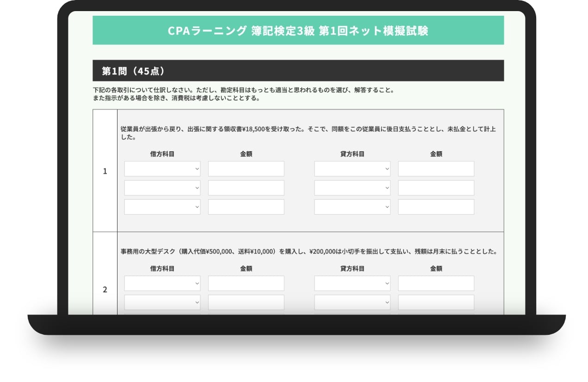Expand the second 貸方科目 dropdown of question 1

coord(352,187)
